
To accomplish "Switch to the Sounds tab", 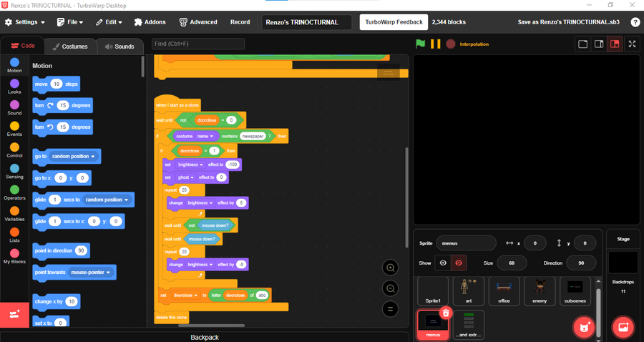I will click(x=119, y=47).
